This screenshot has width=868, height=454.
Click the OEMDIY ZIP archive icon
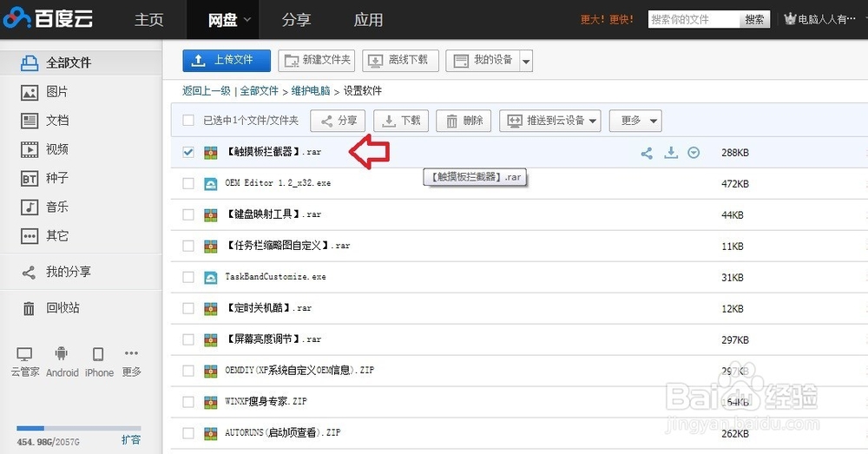(x=210, y=371)
